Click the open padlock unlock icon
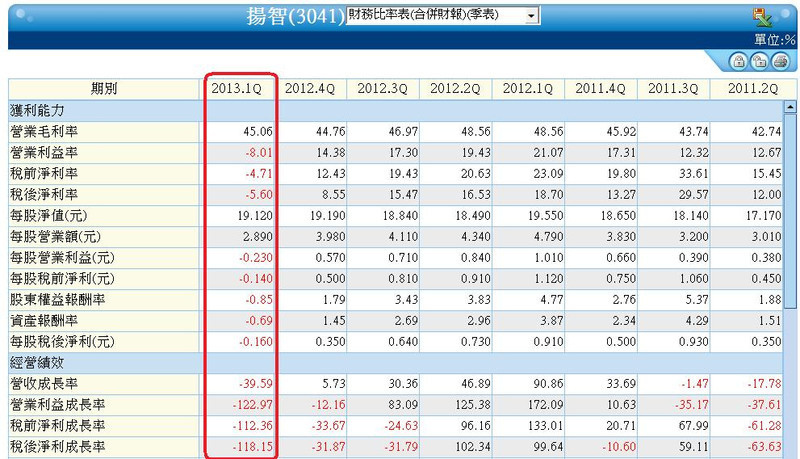The image size is (800, 459). pos(760,62)
